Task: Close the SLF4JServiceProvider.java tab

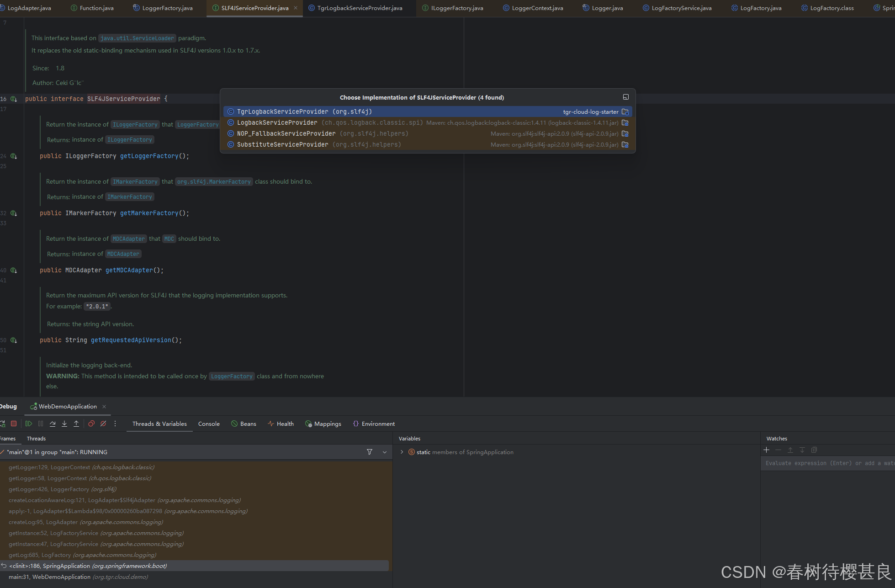Action: pyautogui.click(x=296, y=8)
